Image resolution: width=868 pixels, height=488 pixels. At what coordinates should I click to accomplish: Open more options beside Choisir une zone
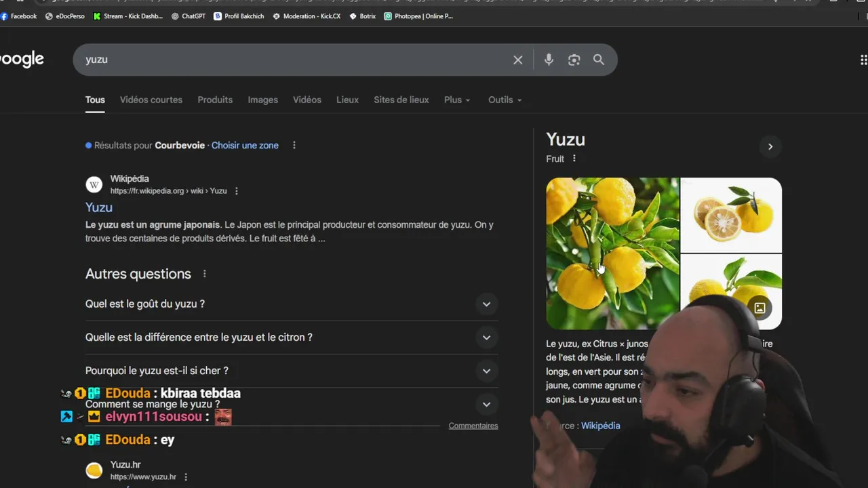pos(294,145)
